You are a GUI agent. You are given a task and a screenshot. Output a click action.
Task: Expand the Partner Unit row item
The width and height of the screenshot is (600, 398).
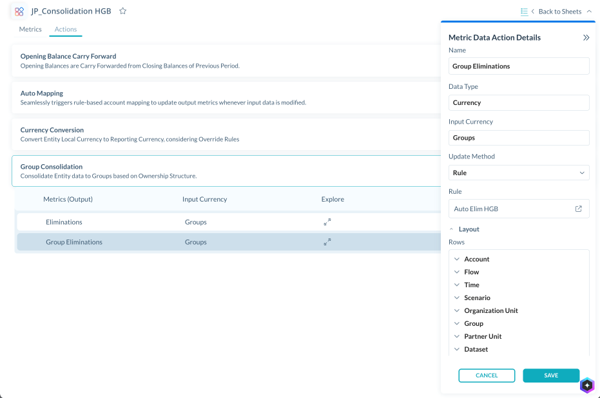(457, 336)
